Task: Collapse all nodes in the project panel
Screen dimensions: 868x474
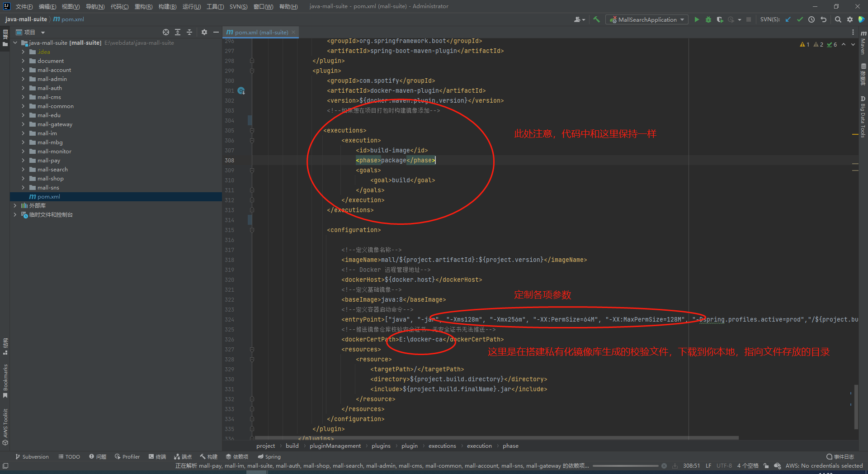Action: [x=189, y=32]
